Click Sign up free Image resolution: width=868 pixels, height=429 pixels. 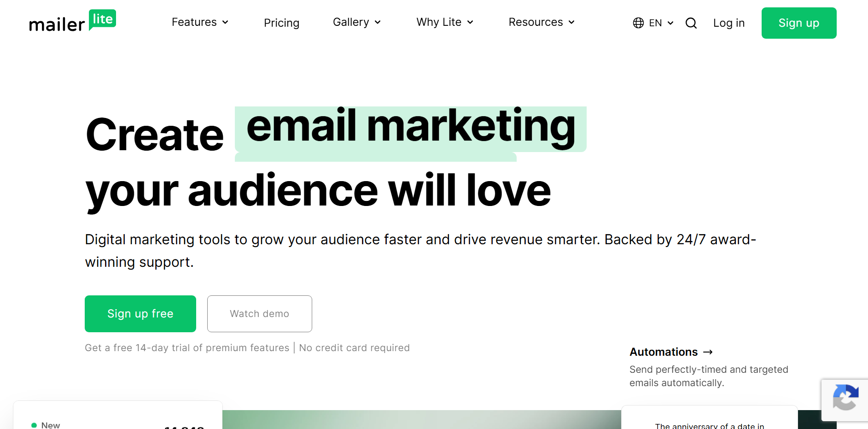pyautogui.click(x=140, y=314)
